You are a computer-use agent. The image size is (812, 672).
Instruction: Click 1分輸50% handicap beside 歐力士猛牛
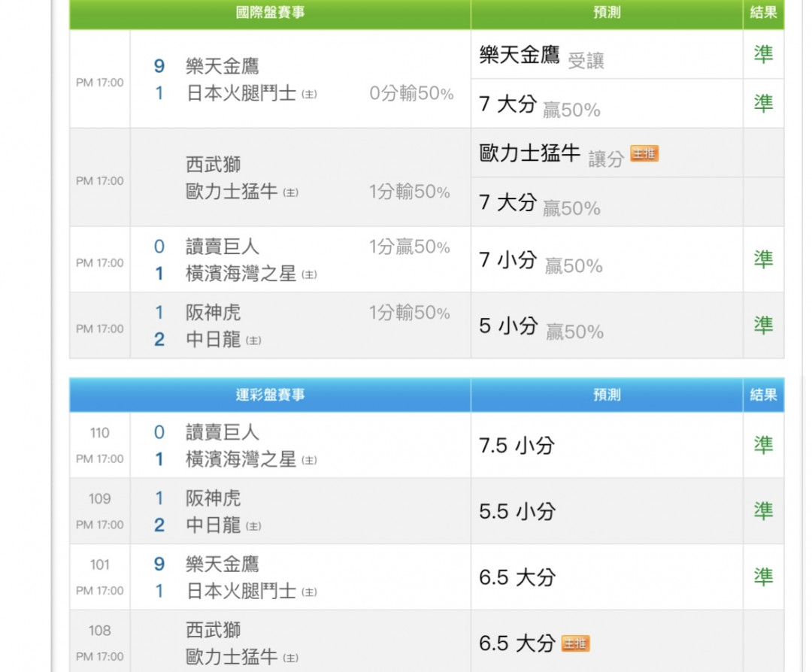[x=410, y=192]
